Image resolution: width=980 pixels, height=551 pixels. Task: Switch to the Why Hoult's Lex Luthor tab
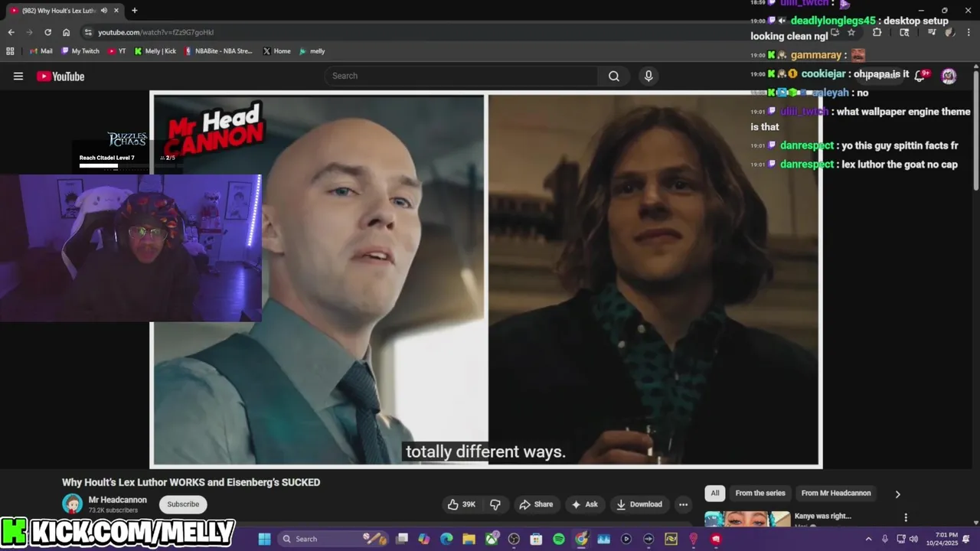(x=60, y=11)
